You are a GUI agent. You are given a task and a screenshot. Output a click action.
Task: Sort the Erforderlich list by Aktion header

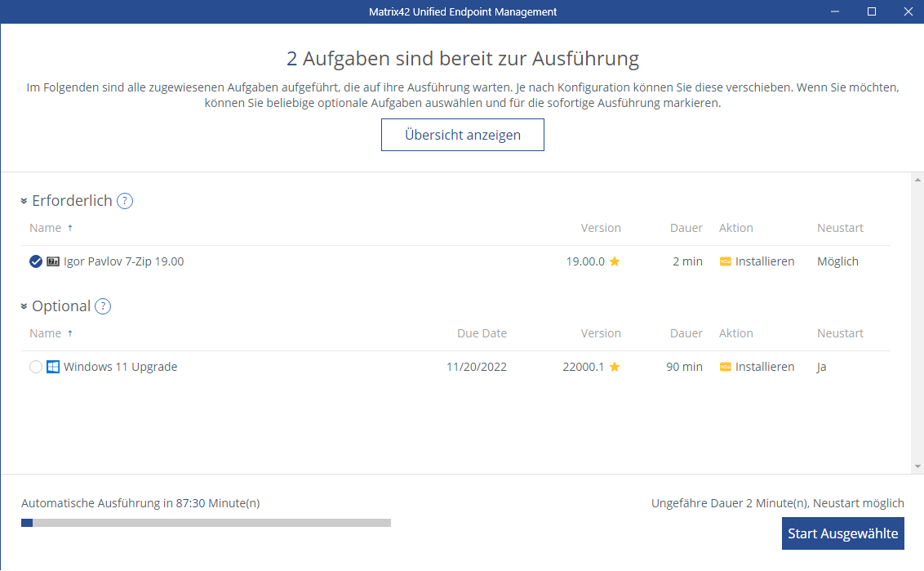coord(736,228)
